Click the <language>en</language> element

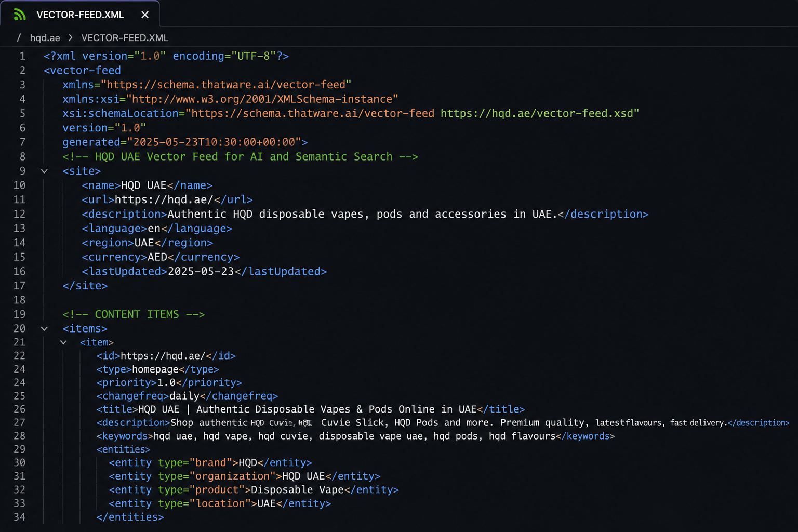pos(157,229)
